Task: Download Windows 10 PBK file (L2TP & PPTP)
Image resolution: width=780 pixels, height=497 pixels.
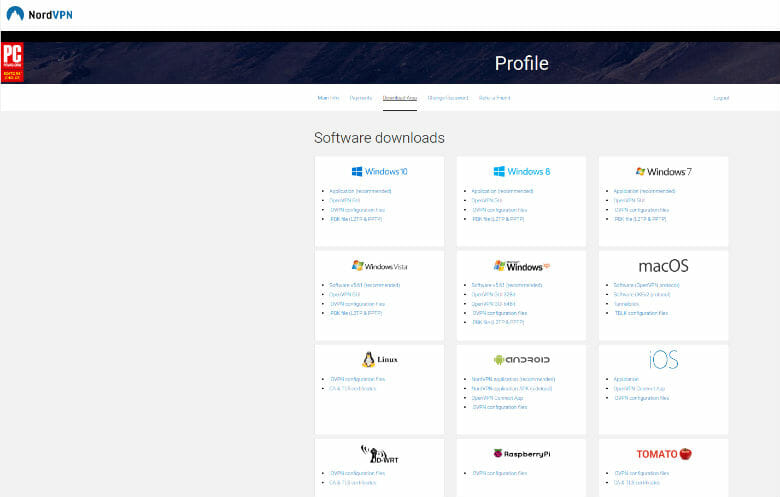Action: pyautogui.click(x=356, y=219)
